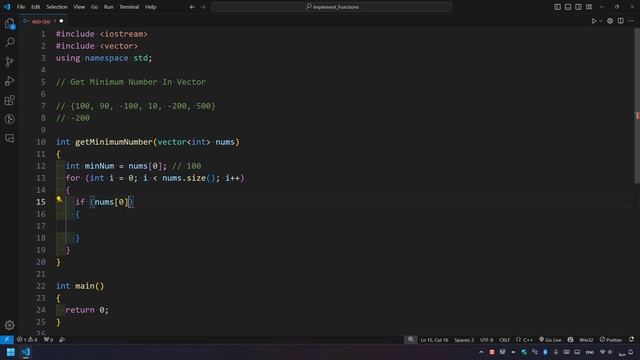Screen dimensions: 640x360
Task: Open the File menu
Action: click(21, 7)
